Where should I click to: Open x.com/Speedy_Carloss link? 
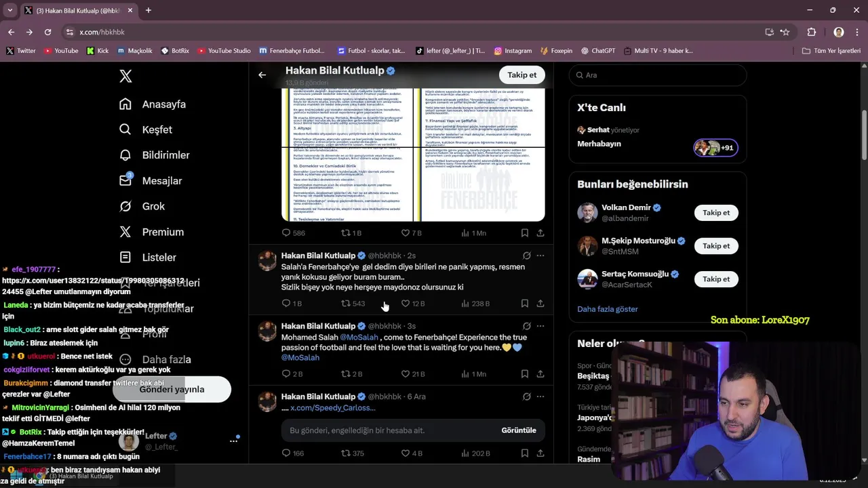333,408
